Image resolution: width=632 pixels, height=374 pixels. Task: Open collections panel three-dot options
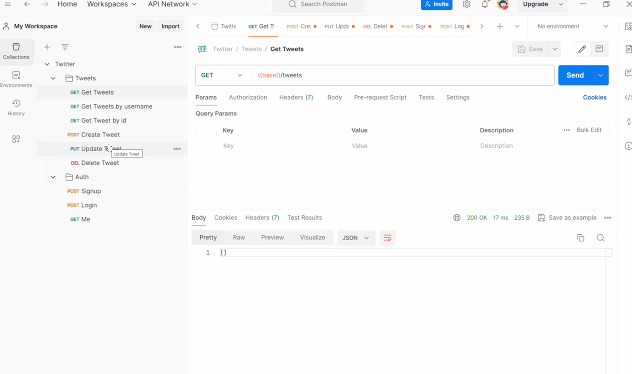[x=177, y=47]
